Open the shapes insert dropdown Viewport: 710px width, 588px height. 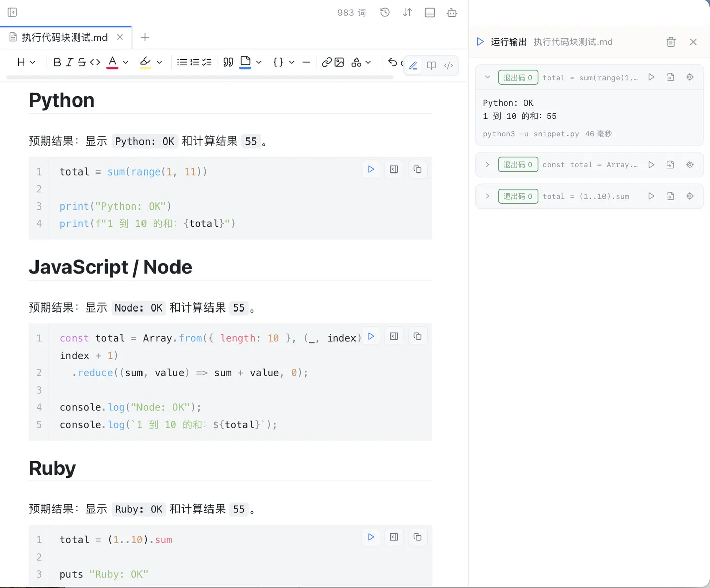coord(361,62)
